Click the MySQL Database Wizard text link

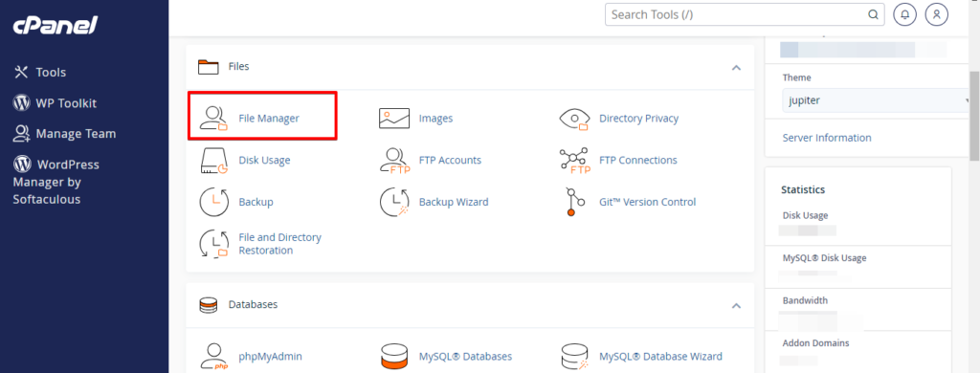click(x=660, y=356)
